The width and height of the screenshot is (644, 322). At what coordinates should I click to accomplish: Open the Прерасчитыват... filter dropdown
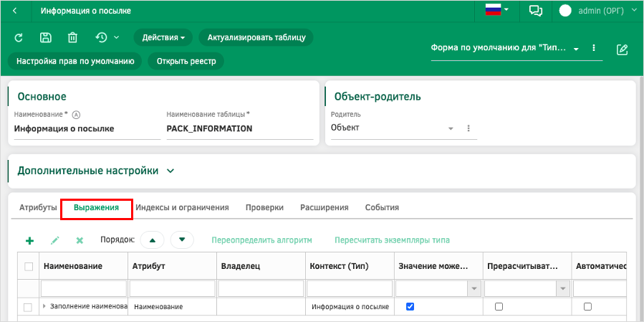[563, 289]
